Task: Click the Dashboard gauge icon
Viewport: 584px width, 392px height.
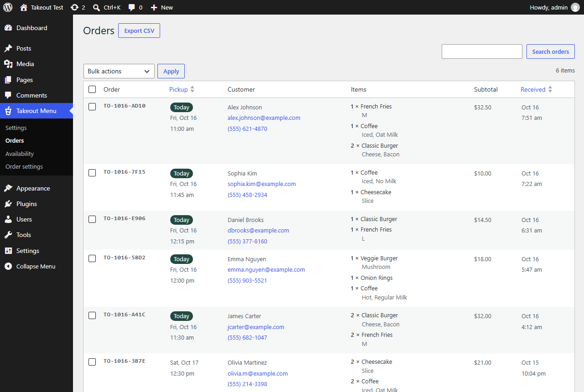Action: (8, 28)
